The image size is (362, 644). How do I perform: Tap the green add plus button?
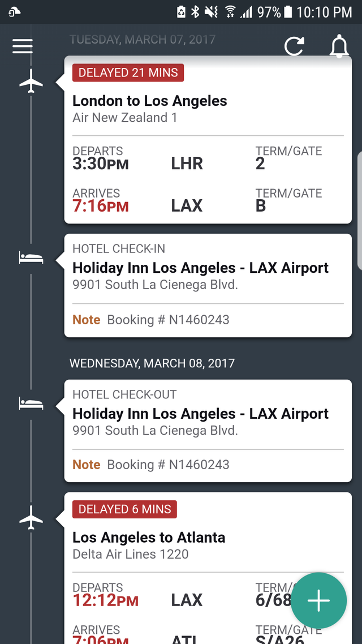pyautogui.click(x=319, y=600)
